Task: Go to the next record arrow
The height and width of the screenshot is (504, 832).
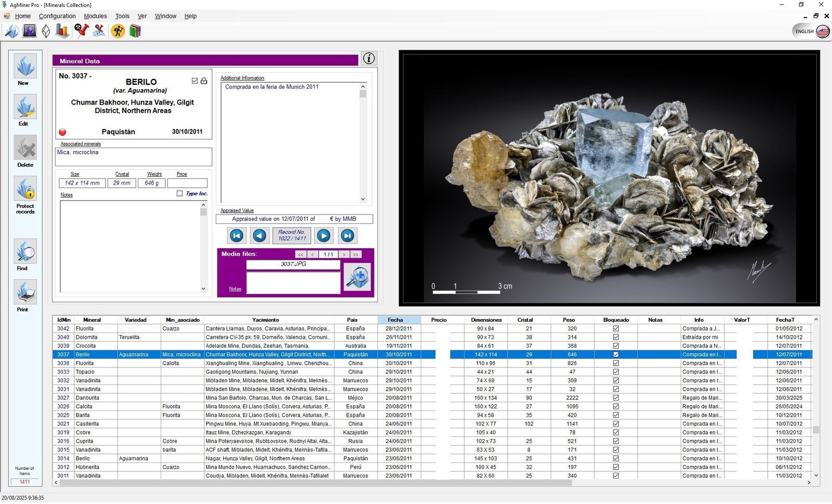Action: [x=323, y=236]
